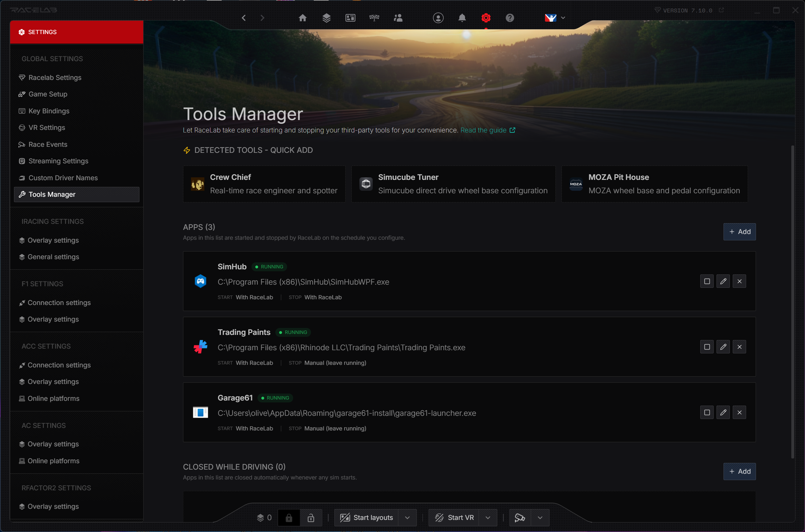Open the community people icon in top bar
Image resolution: width=805 pixels, height=532 pixels.
[398, 18]
